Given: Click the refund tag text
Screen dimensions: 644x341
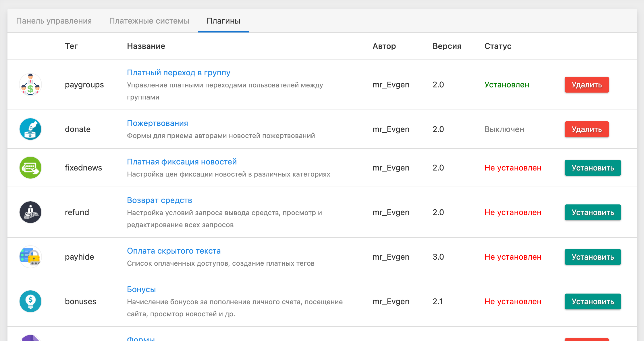Looking at the screenshot, I should [x=77, y=212].
